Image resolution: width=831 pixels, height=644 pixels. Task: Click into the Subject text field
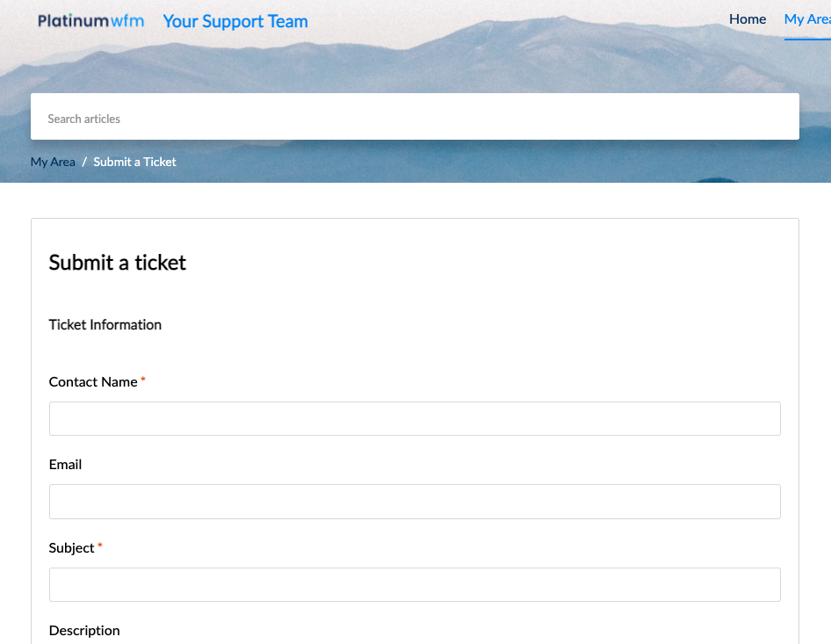pos(415,584)
